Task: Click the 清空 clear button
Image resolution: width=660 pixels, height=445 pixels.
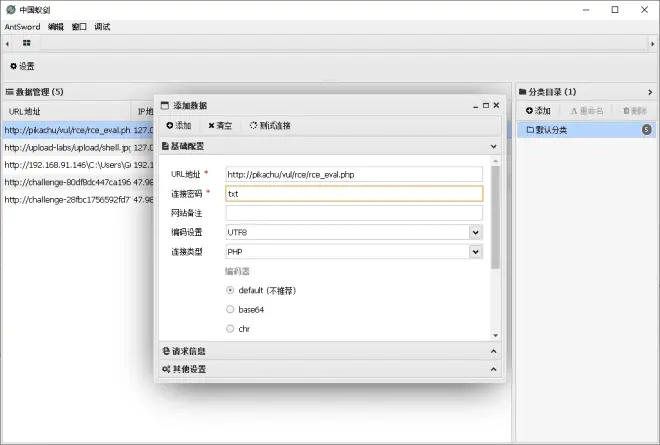Action: 220,126
